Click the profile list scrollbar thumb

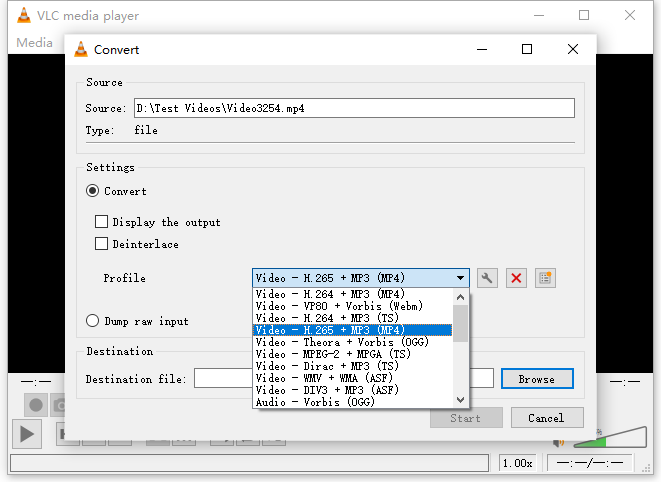pyautogui.click(x=460, y=323)
